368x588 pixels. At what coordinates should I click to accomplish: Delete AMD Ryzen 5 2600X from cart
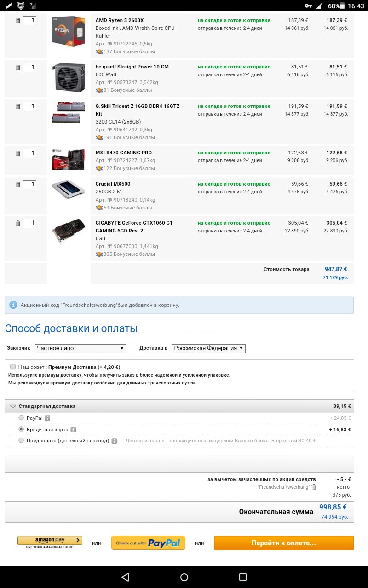point(18,21)
